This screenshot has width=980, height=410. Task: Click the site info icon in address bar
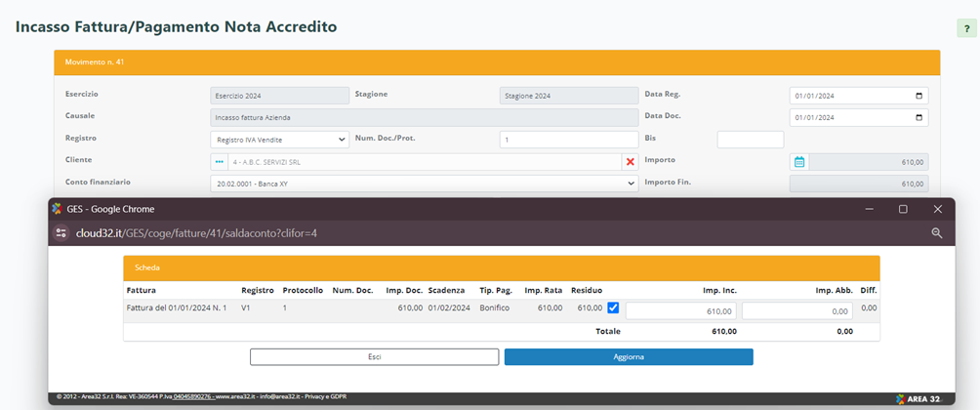point(61,233)
